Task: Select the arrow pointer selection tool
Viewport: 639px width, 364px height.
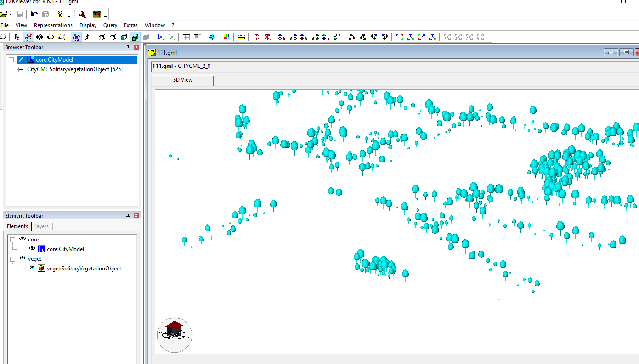Action: (17, 37)
